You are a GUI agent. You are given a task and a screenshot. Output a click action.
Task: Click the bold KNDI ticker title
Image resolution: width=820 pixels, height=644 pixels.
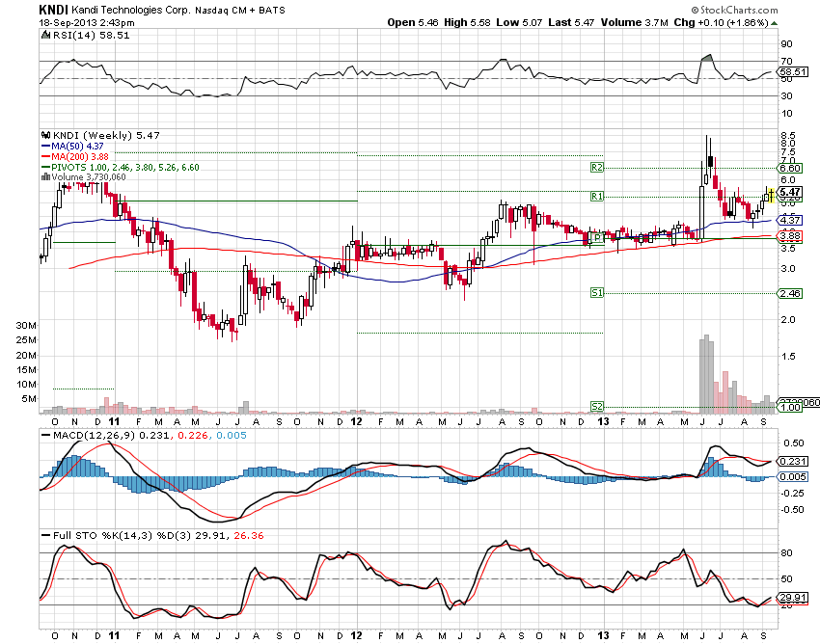click(x=53, y=10)
